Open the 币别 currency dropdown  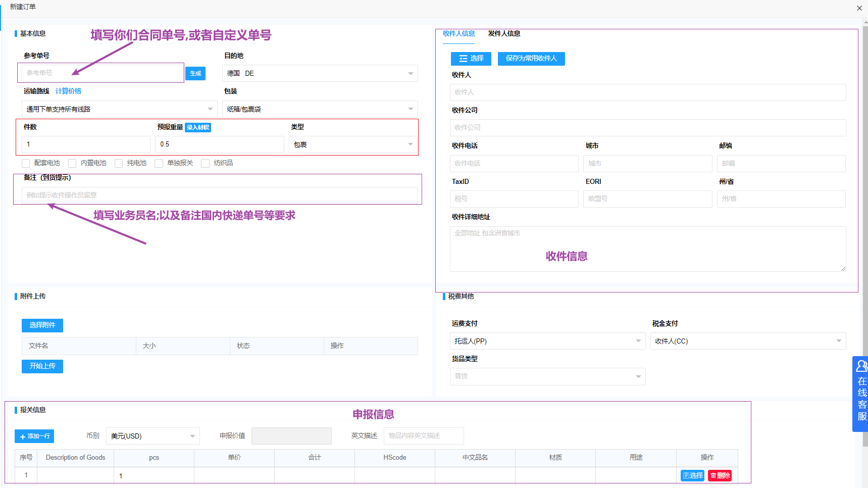(152, 436)
